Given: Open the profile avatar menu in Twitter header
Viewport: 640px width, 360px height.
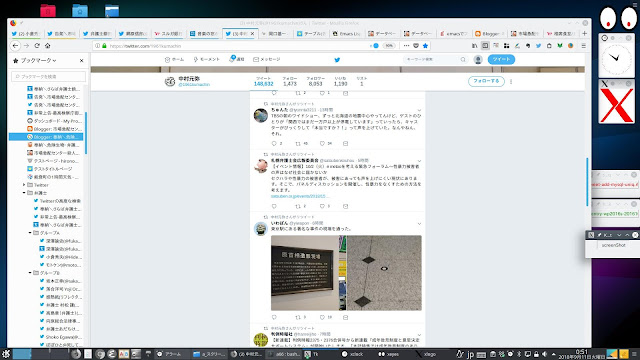Looking at the screenshot, I should pos(478,60).
